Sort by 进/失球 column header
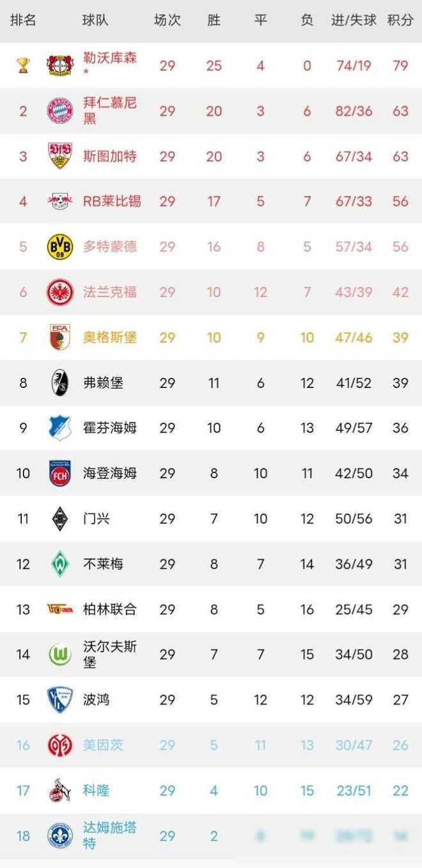 click(x=354, y=20)
